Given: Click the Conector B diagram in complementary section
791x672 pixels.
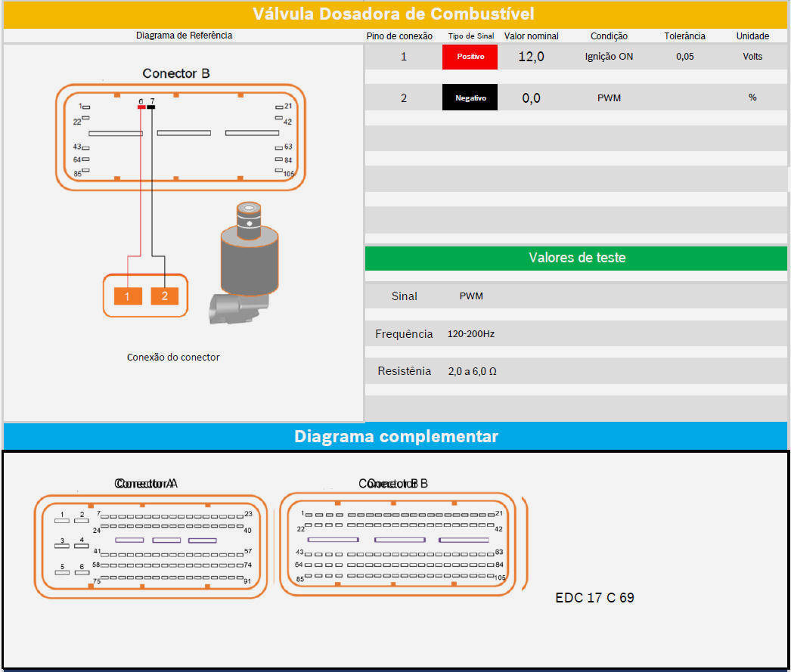Looking at the screenshot, I should [x=398, y=544].
